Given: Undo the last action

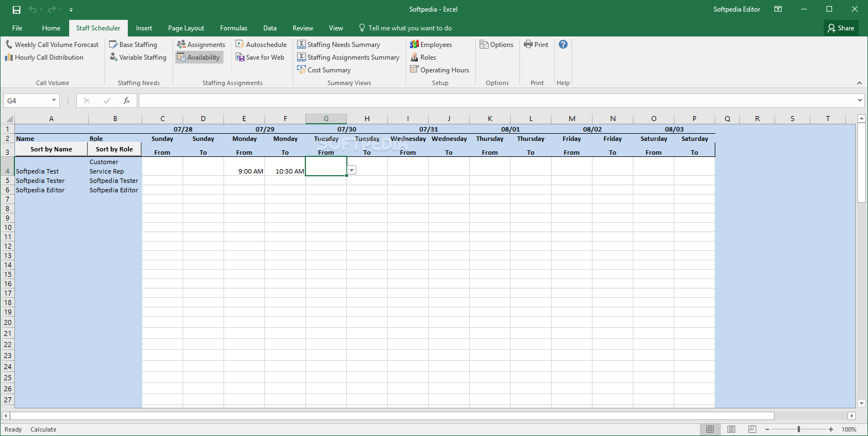Looking at the screenshot, I should 33,9.
